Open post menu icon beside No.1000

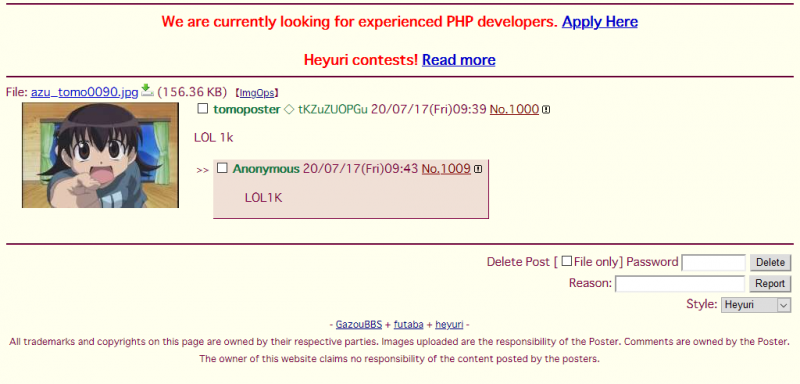tap(546, 110)
